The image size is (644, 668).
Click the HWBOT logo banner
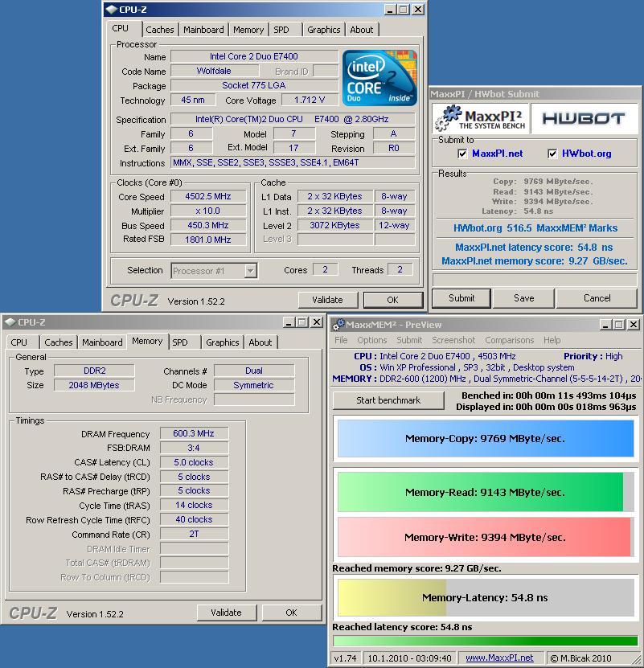pos(584,118)
